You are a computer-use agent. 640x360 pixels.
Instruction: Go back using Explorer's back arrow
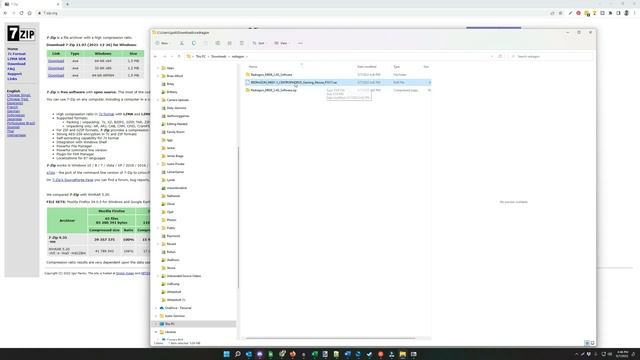156,56
